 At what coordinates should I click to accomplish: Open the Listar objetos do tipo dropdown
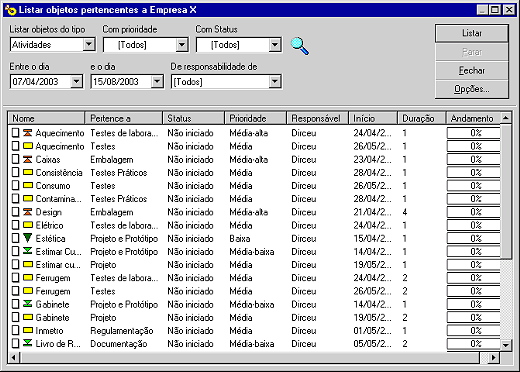coord(89,44)
